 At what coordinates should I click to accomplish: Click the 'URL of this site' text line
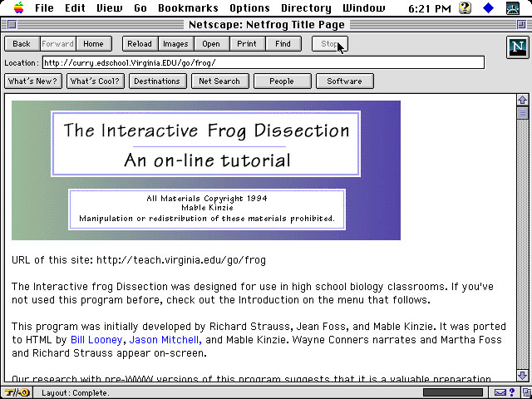[x=139, y=260]
